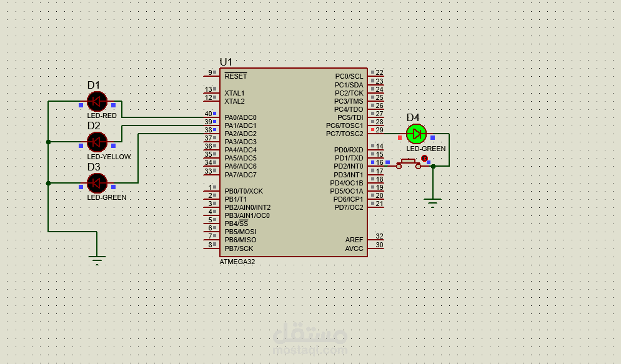Click the ATMEGA32 part name label
The width and height of the screenshot is (621, 364).
coord(237,262)
